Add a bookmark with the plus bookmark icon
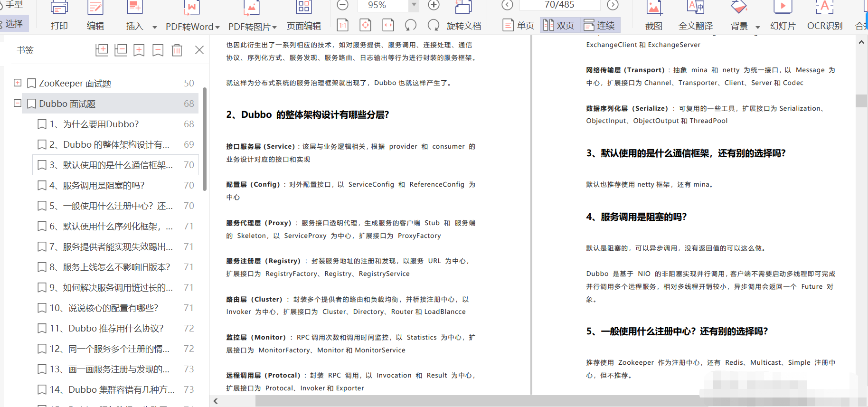This screenshot has height=407, width=868. click(139, 50)
